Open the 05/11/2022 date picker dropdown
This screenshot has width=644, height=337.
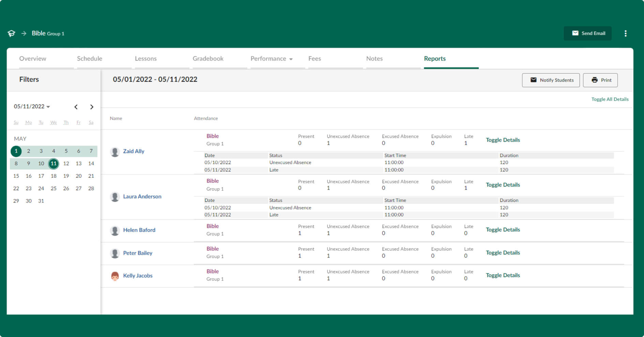point(32,106)
